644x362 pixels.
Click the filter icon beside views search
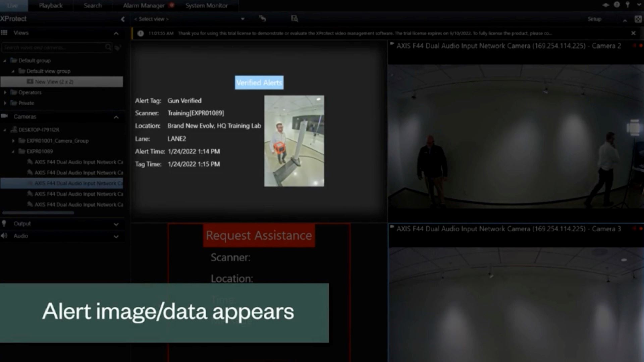click(x=118, y=48)
